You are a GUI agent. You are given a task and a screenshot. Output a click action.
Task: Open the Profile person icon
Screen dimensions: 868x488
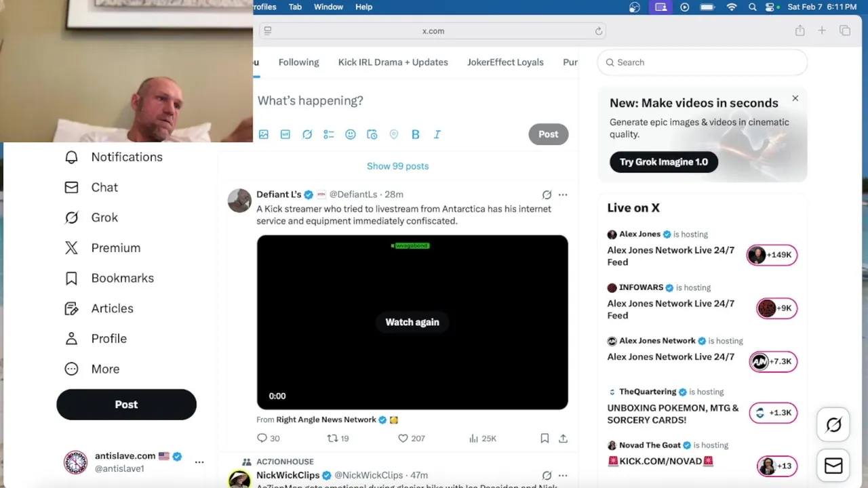click(71, 338)
